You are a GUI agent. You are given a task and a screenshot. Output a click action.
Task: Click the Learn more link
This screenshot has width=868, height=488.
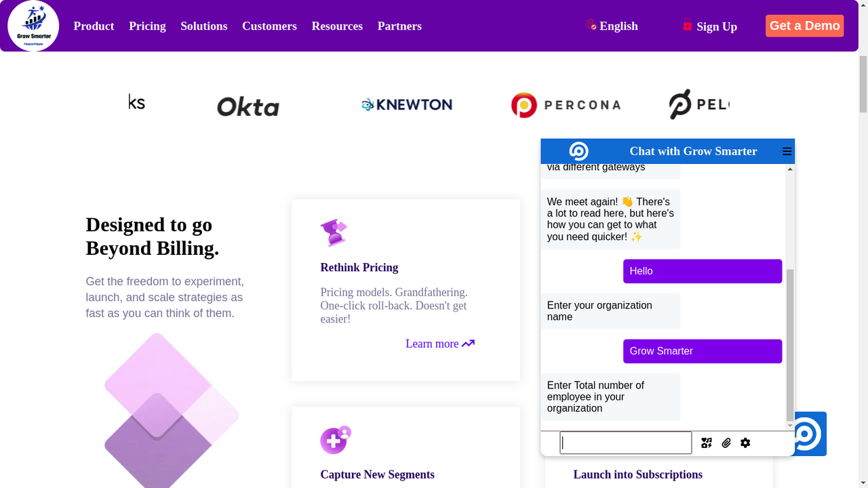point(439,344)
